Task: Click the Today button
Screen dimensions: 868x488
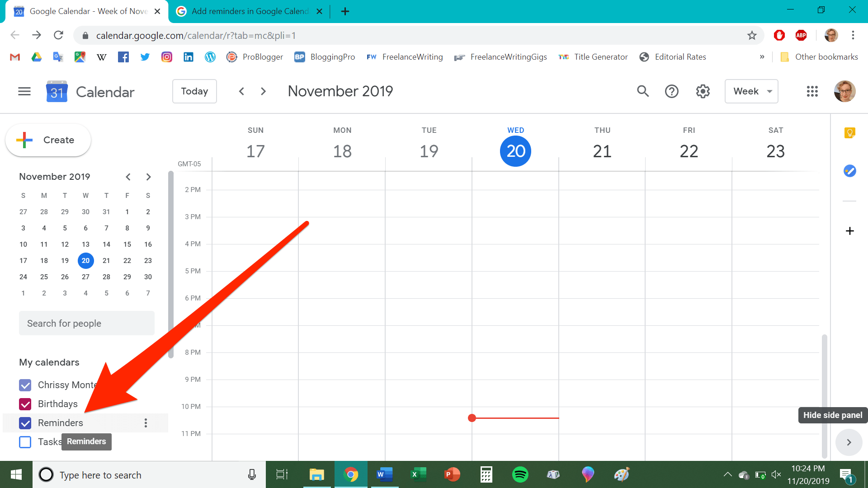Action: 194,91
